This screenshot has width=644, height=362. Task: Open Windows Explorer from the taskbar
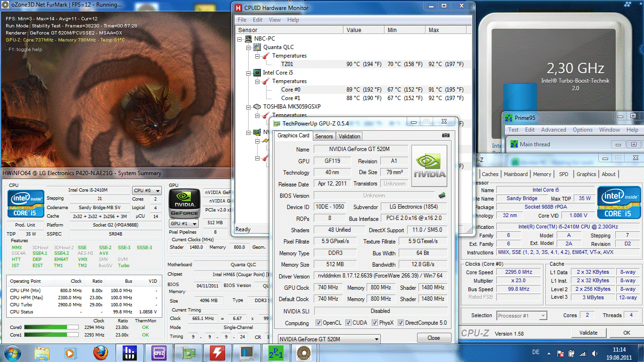point(42,353)
